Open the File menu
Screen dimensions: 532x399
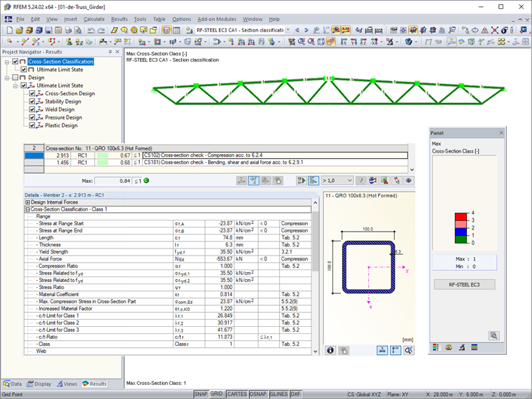[x=20, y=20]
